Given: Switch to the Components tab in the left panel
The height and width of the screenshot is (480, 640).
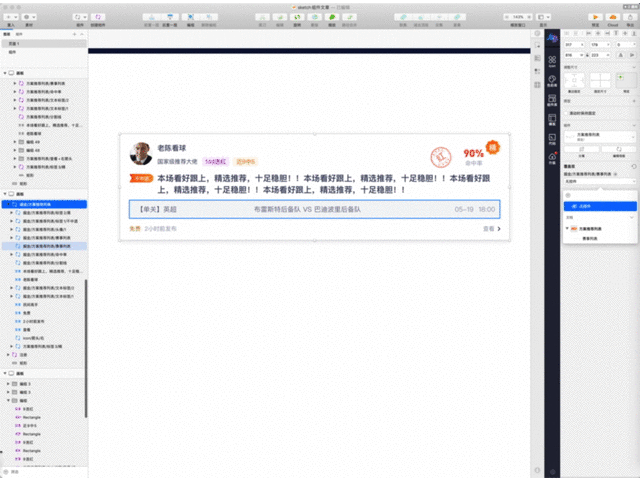Looking at the screenshot, I should 19,34.
